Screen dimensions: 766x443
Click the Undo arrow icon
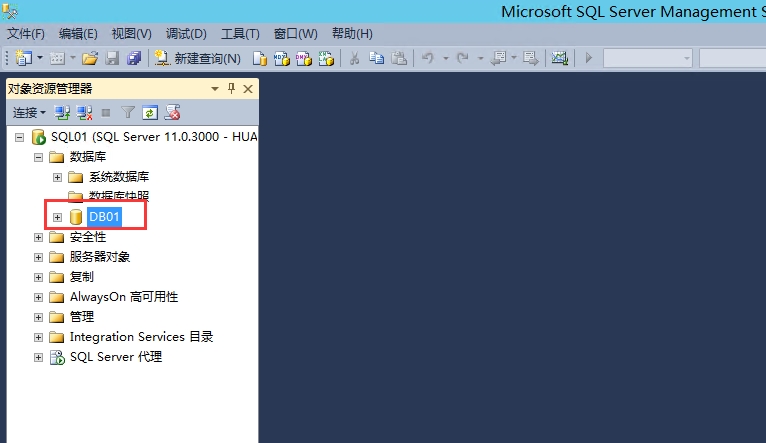click(x=428, y=58)
